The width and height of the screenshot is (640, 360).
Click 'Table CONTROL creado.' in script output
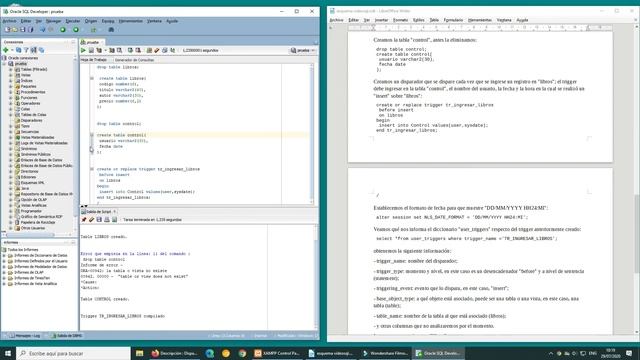105,299
